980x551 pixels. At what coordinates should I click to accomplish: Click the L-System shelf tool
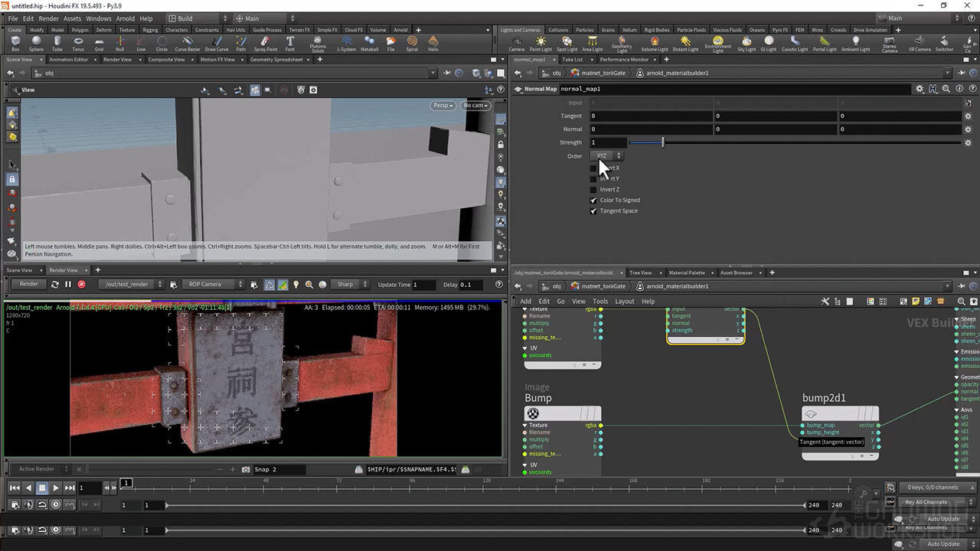click(x=347, y=43)
